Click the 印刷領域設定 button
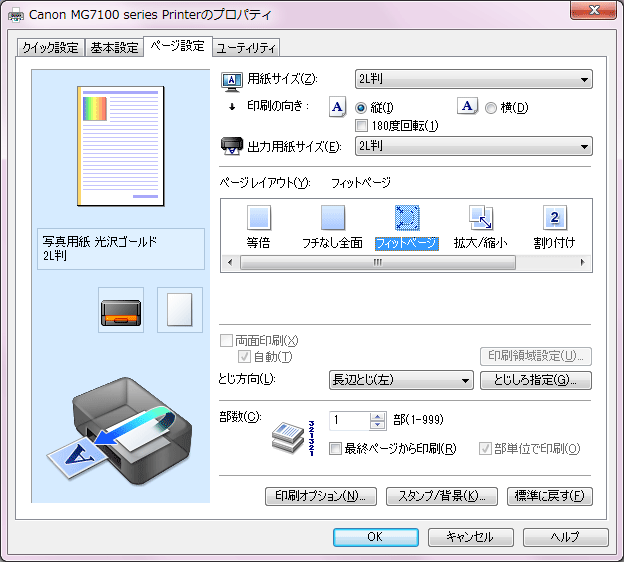The image size is (624, 562). coord(536,356)
